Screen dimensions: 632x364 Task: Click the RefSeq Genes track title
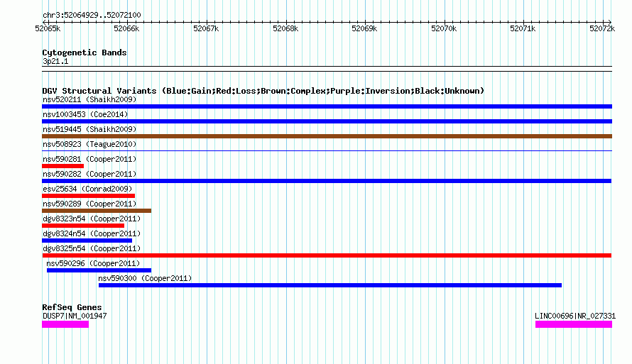coord(72,307)
